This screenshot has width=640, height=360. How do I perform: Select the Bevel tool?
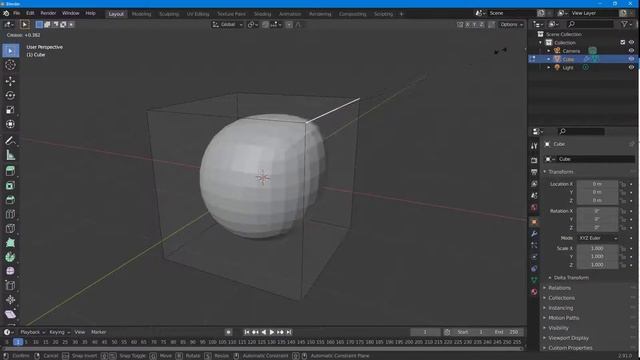pyautogui.click(x=10, y=200)
